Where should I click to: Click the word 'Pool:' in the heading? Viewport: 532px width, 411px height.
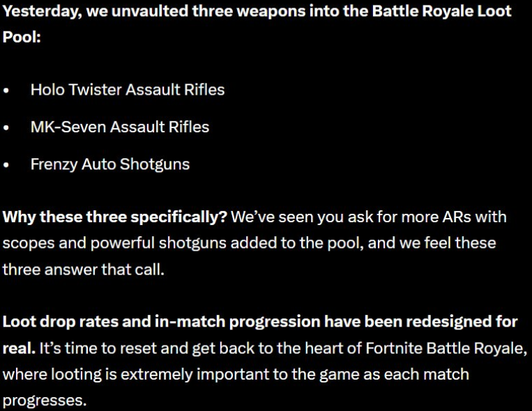coord(22,37)
